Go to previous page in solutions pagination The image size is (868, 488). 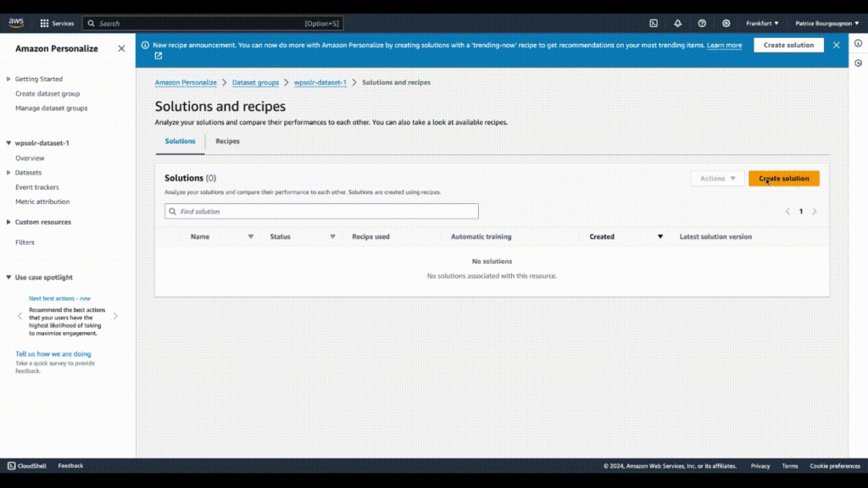point(787,211)
